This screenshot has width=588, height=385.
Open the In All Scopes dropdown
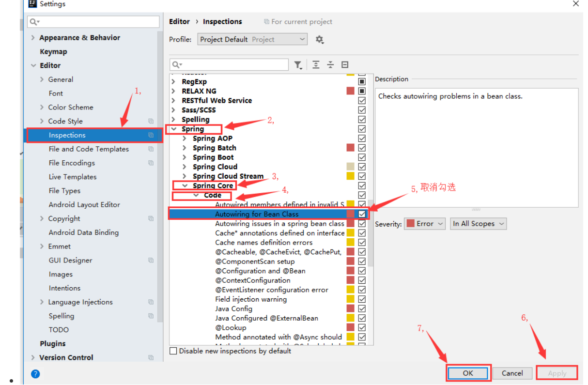coord(478,224)
